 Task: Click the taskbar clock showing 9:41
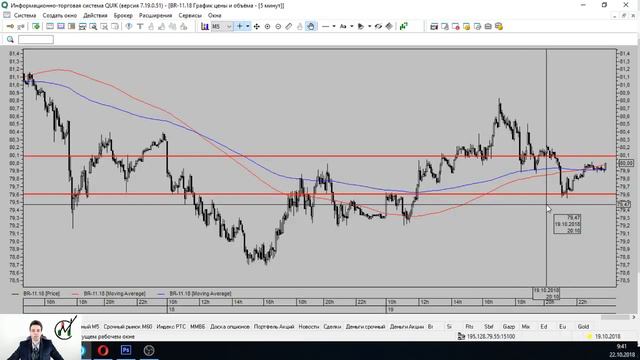(621, 347)
